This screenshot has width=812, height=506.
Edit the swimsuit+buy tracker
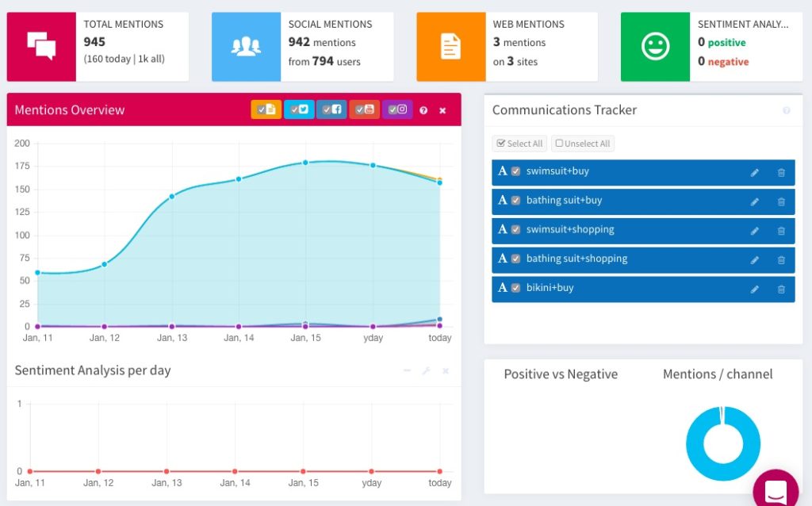755,172
